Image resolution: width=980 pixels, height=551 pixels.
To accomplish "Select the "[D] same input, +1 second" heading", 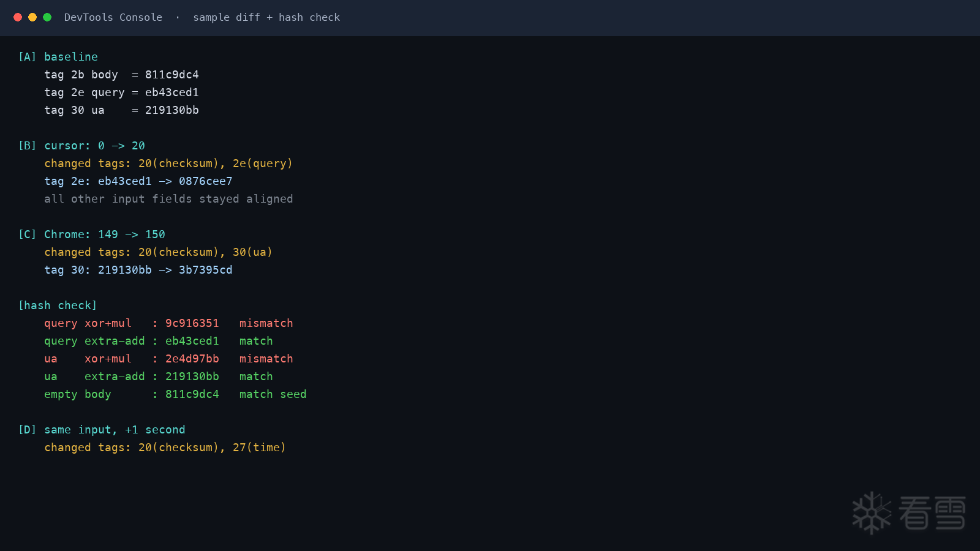I will pyautogui.click(x=102, y=430).
